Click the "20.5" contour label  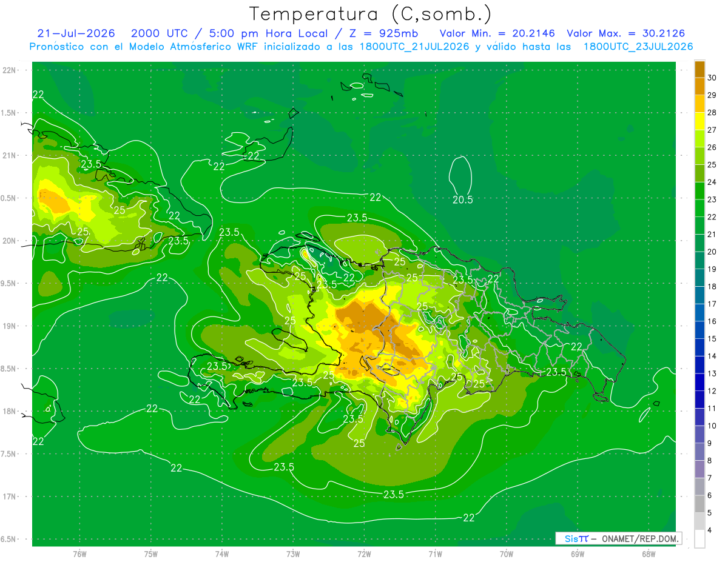[x=462, y=199]
